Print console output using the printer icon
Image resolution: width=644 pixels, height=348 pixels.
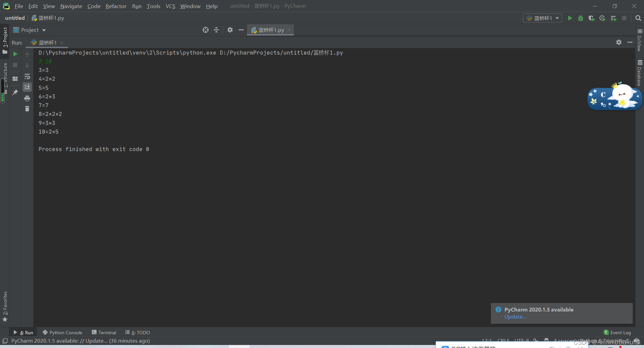[27, 98]
